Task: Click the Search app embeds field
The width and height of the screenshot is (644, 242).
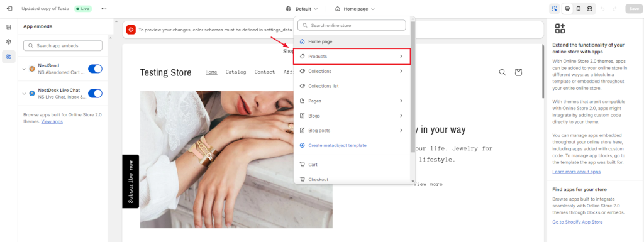Action: click(63, 45)
